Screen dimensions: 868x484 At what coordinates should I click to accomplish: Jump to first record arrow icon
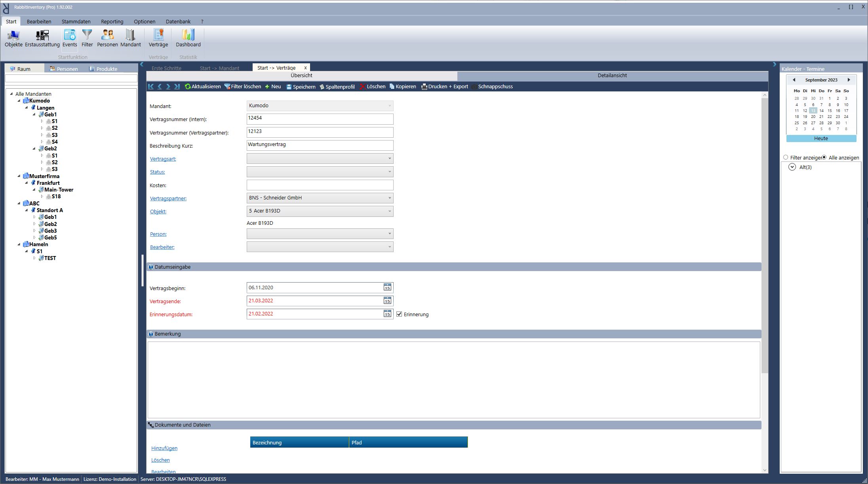[151, 87]
